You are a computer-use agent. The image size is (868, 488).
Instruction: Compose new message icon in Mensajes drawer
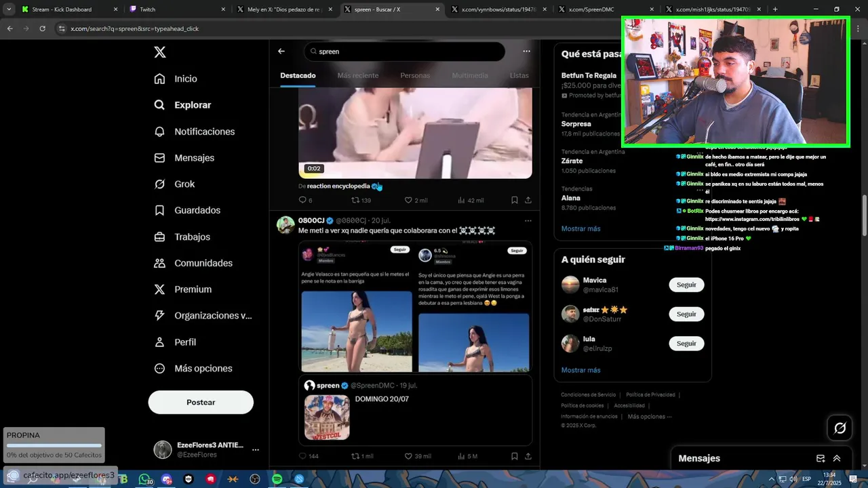click(821, 459)
